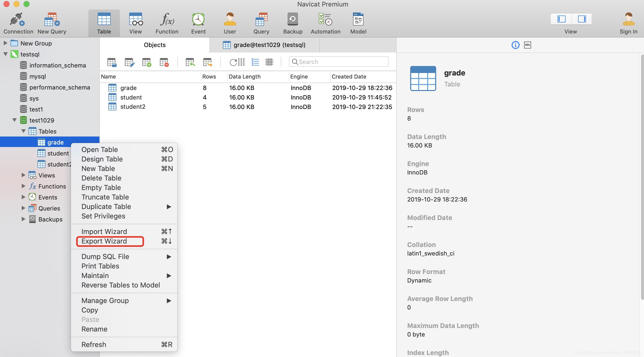Viewport: 644px width, 357px height.
Task: Click the info panel vertical scrollbar
Action: (642, 175)
